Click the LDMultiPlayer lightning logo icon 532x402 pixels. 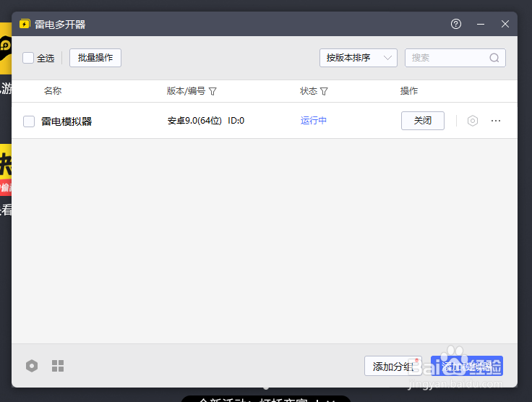tap(25, 24)
